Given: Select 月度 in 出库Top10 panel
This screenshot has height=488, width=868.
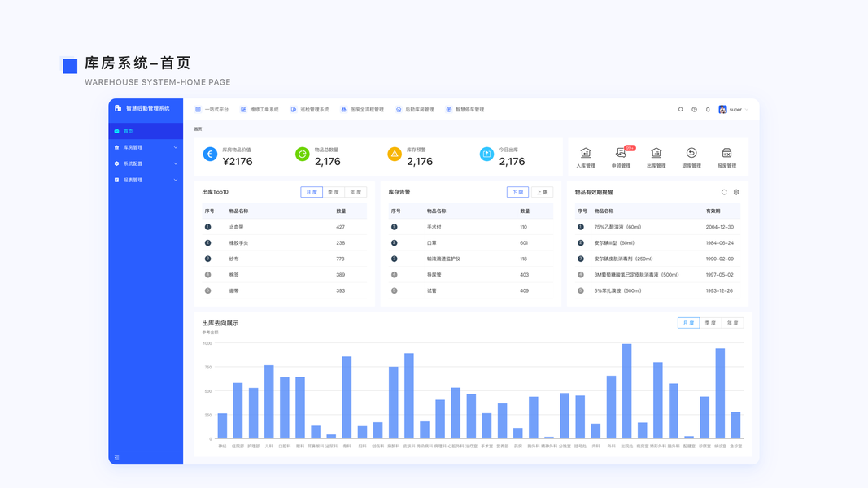Looking at the screenshot, I should 312,192.
